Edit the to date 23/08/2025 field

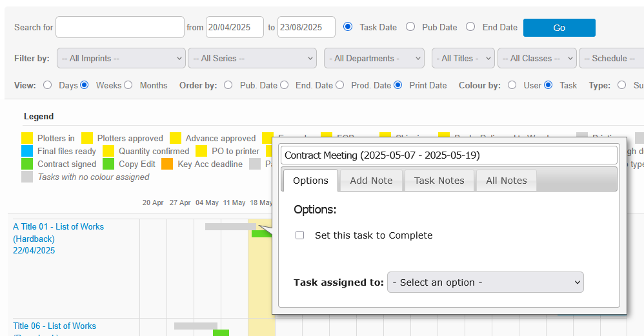coord(307,27)
